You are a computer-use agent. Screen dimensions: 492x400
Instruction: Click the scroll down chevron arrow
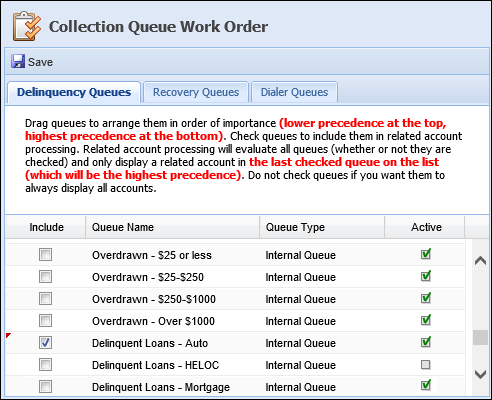click(x=480, y=374)
